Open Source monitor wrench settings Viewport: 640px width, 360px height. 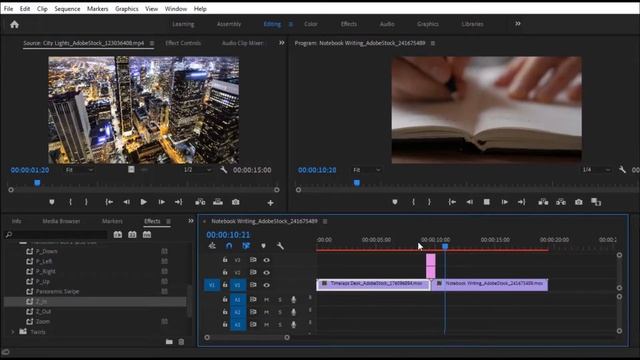point(224,170)
